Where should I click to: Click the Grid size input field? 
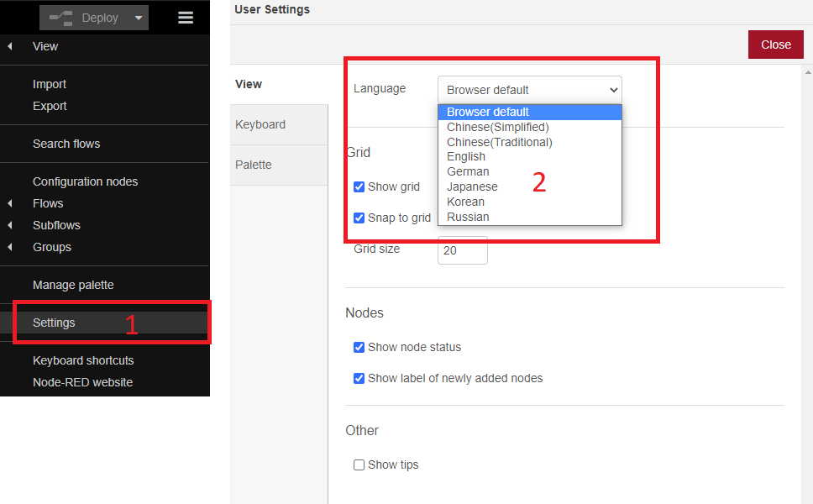pos(462,250)
